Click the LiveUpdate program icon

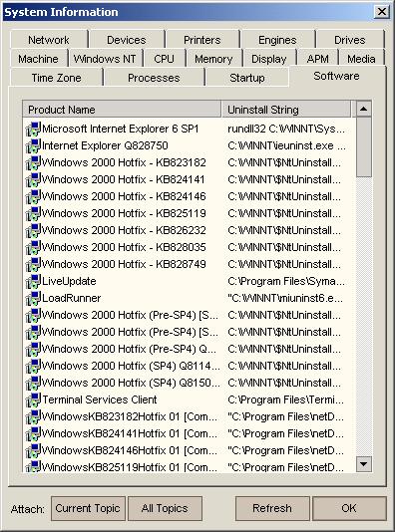click(33, 282)
